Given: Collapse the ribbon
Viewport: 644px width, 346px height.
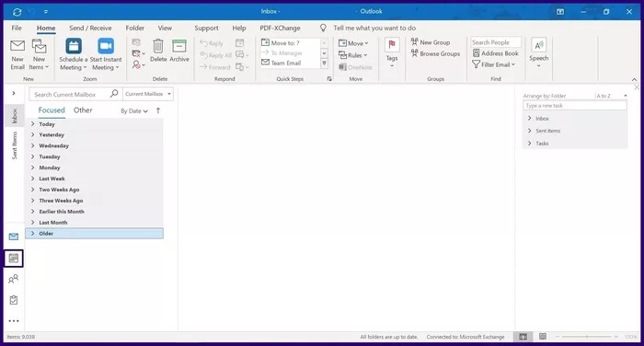Looking at the screenshot, I should pos(634,79).
